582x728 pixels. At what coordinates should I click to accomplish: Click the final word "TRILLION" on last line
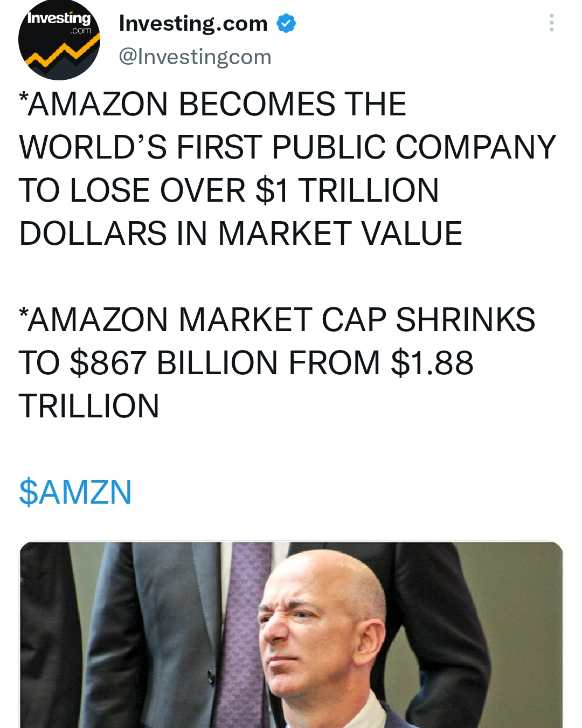click(89, 406)
